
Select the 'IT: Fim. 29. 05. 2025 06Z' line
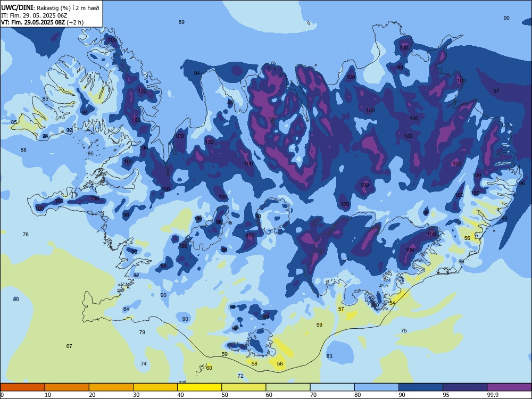[x=34, y=15]
